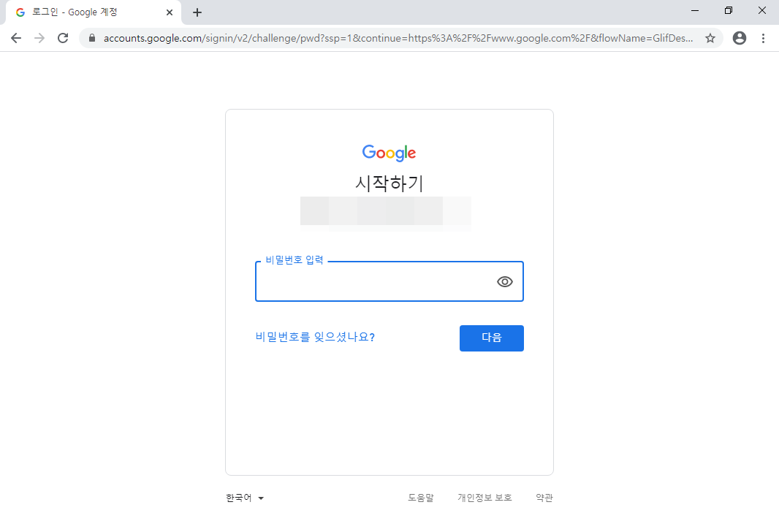This screenshot has height=532, width=779.
Task: Close the 로그인 - Google 계정 tab
Action: click(170, 12)
